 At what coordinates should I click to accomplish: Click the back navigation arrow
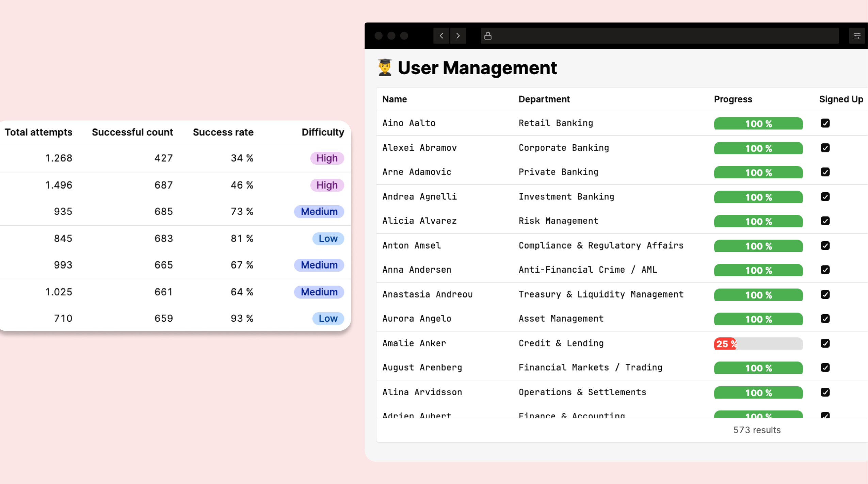[441, 36]
